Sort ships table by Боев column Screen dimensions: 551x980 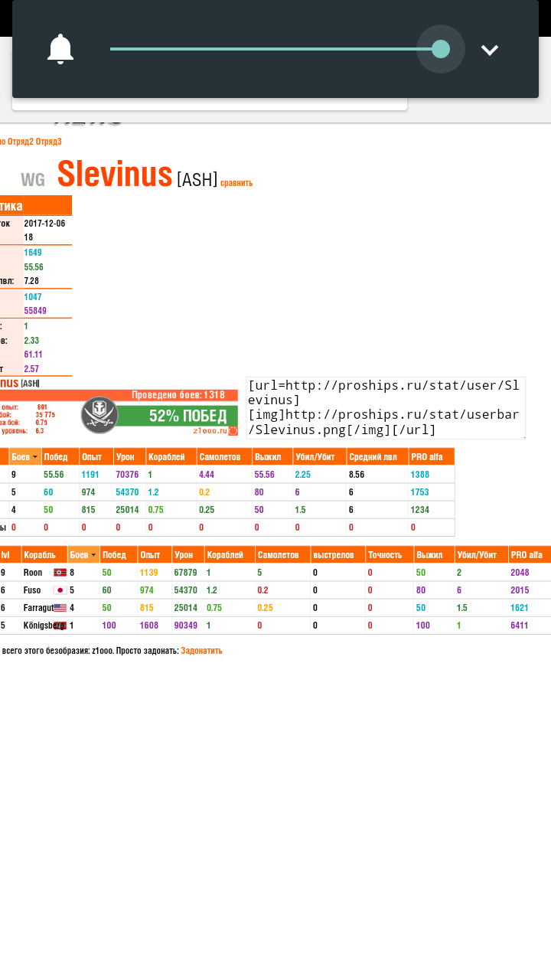[x=83, y=555]
